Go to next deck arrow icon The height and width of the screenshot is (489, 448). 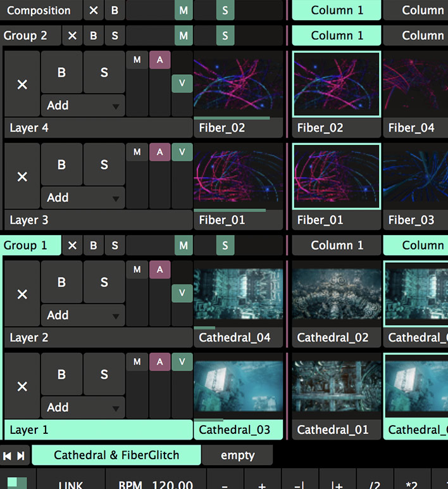[21, 456]
